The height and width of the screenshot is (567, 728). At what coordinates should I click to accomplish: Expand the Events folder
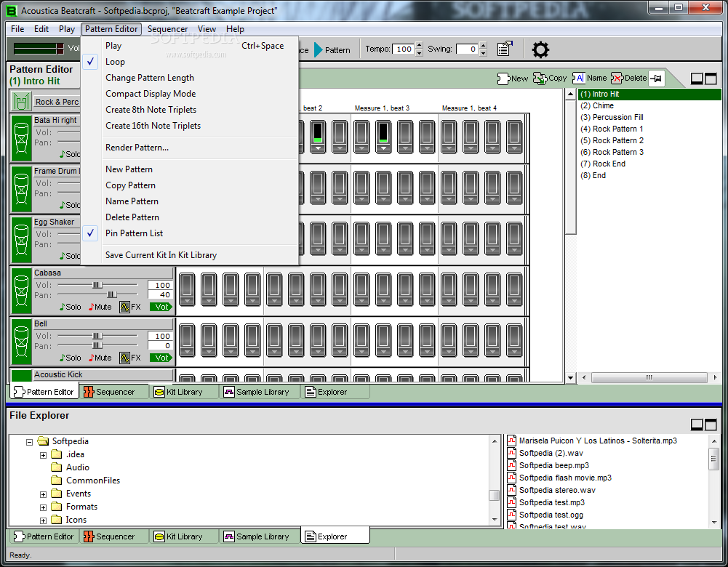[43, 494]
